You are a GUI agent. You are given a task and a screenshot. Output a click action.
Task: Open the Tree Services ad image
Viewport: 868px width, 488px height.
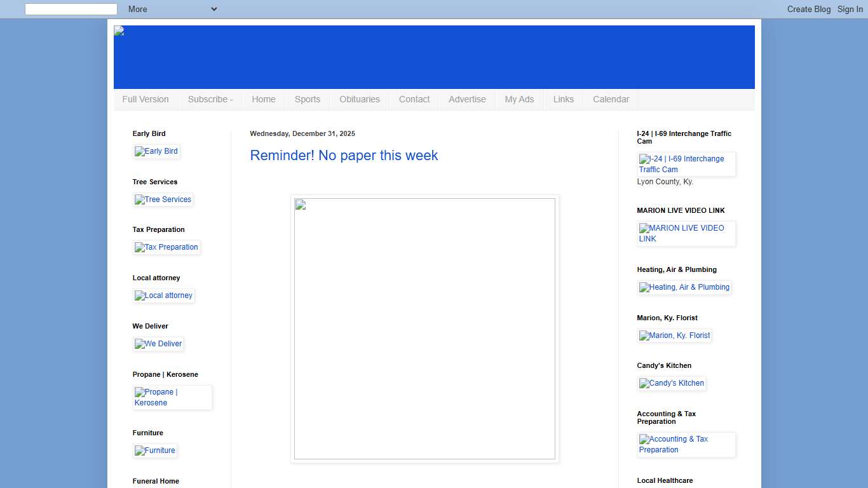tap(163, 200)
